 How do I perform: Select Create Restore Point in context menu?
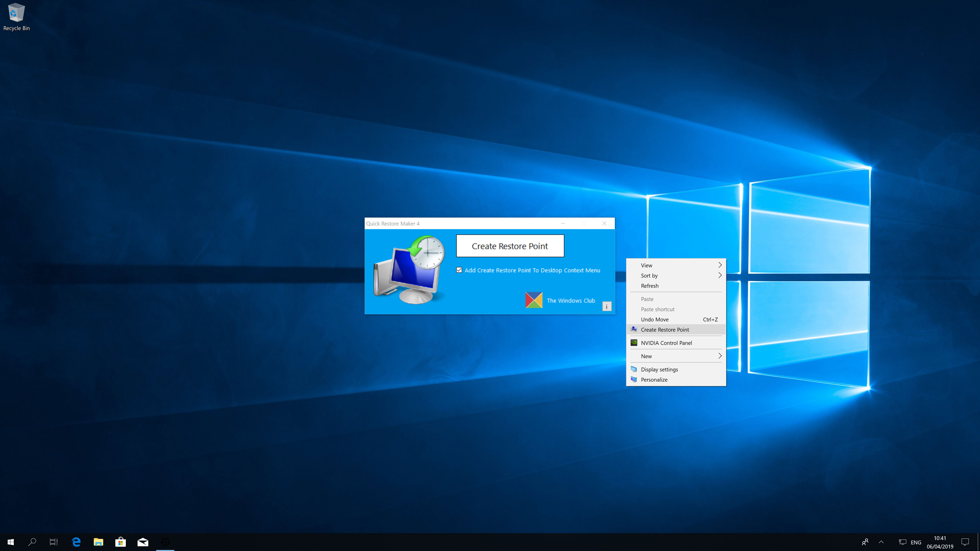click(x=665, y=330)
